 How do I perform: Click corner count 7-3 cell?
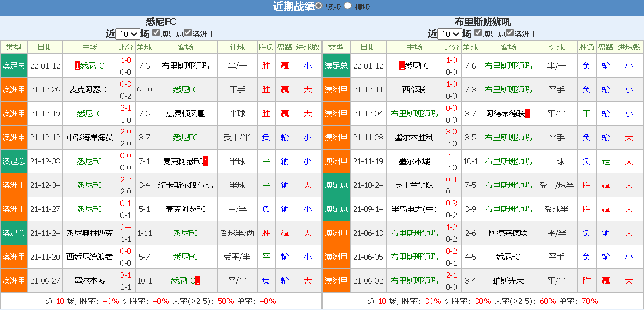tap(471, 90)
